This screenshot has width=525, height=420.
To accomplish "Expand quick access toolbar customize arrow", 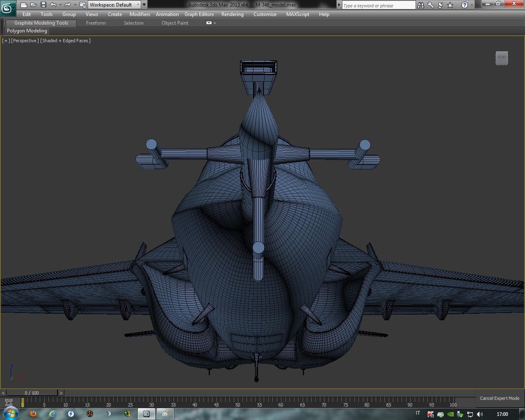I will [144, 5].
